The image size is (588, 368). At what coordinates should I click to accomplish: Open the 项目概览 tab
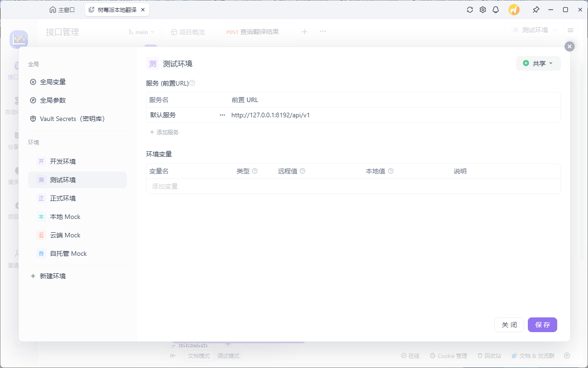188,32
